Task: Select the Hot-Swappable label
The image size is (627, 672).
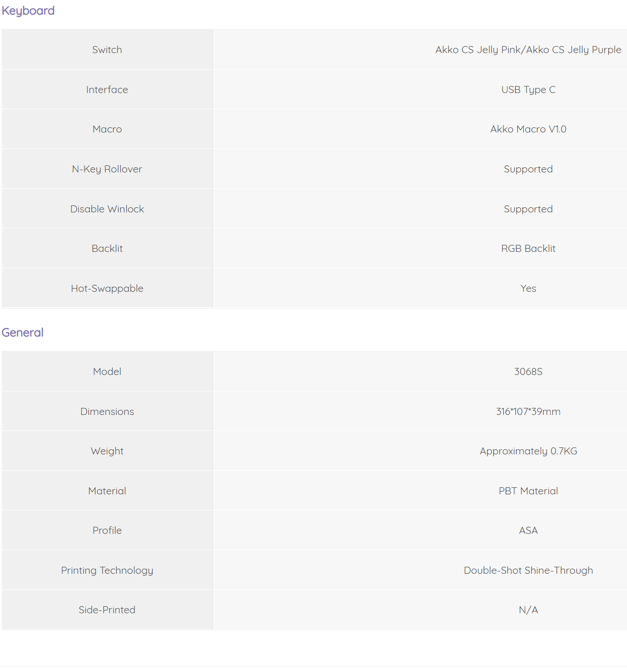Action: tap(107, 289)
